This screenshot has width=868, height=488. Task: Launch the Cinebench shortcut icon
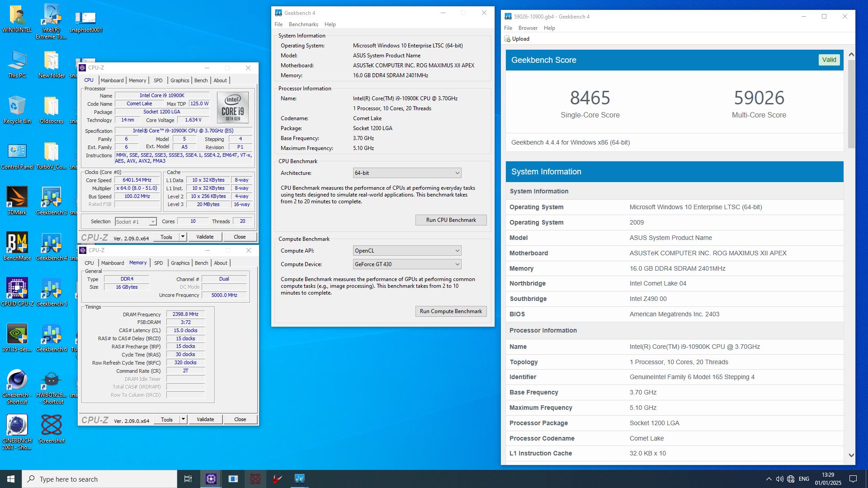[x=17, y=387]
